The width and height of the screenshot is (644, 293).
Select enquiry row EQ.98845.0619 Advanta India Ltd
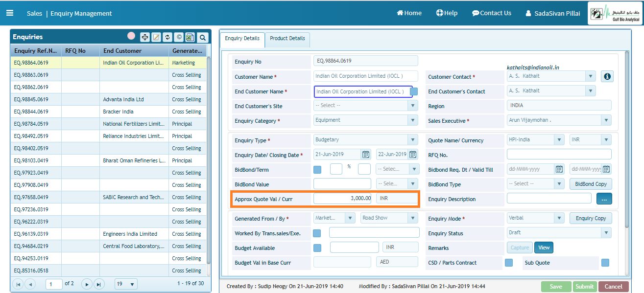[108, 99]
